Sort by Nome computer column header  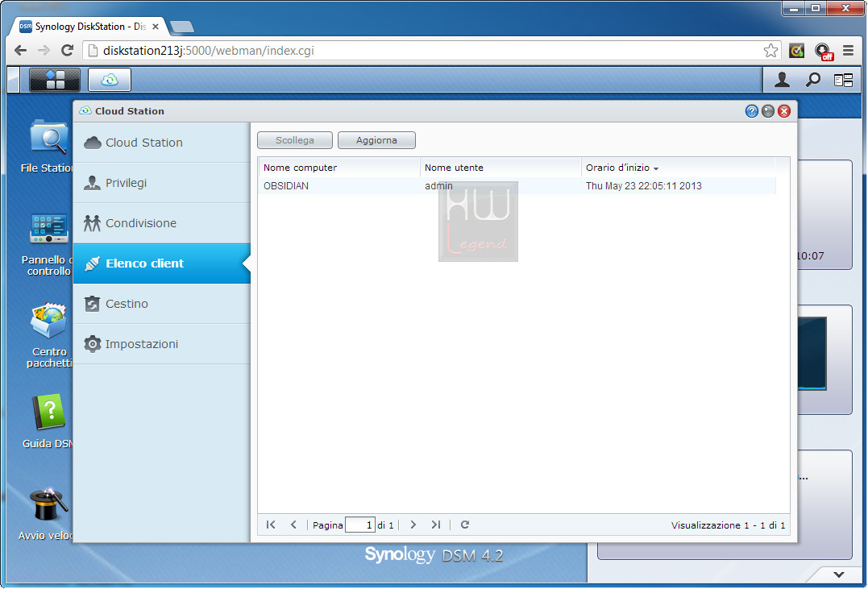[x=339, y=168]
